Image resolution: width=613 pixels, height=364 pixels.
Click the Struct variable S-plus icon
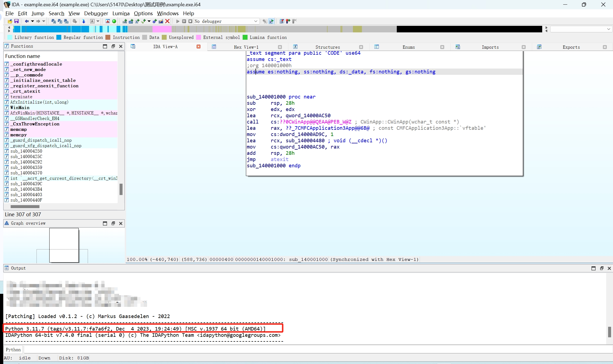(x=144, y=21)
